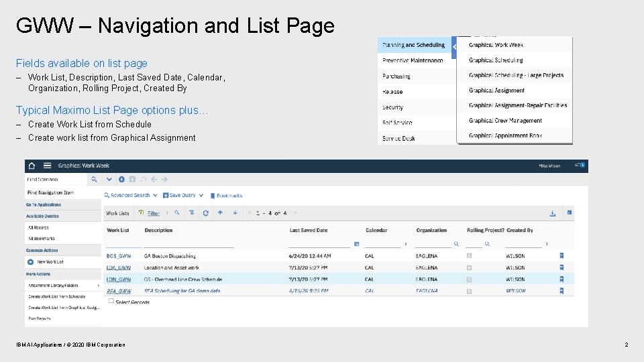This screenshot has width=644, height=362.
Task: Expand the Advanced Search dropdown arrow
Action: [155, 195]
